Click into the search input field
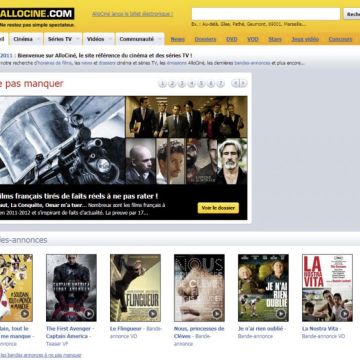 266,14
